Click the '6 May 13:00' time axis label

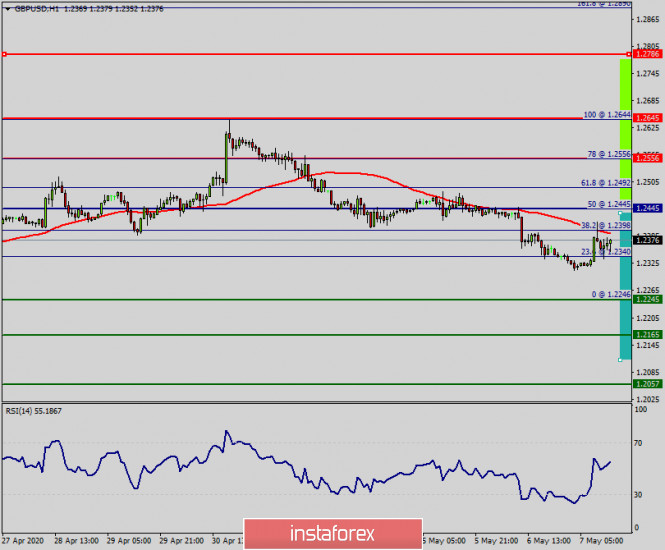pos(549,541)
